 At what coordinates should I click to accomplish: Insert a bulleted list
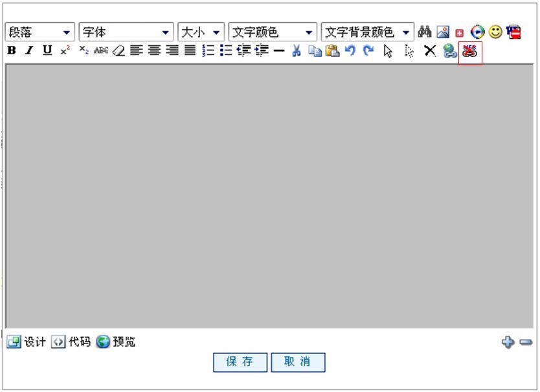tap(226, 50)
